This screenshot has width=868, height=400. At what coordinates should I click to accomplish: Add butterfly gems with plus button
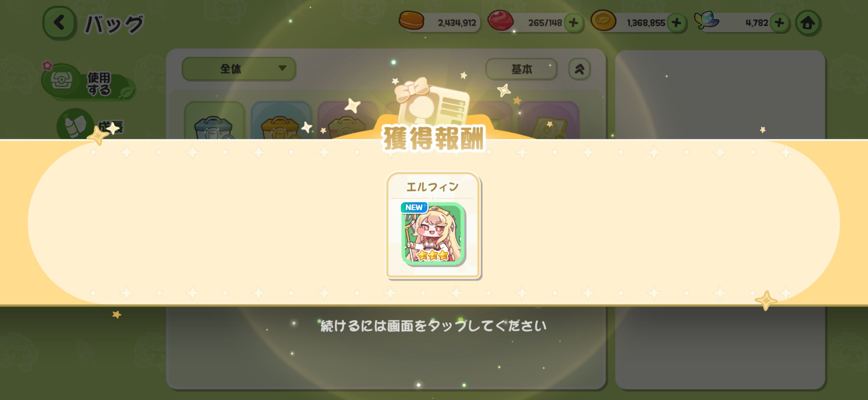780,23
